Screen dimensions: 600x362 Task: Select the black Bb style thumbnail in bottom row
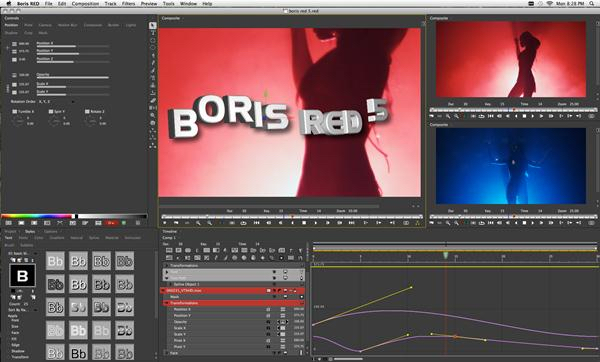pyautogui.click(x=78, y=352)
